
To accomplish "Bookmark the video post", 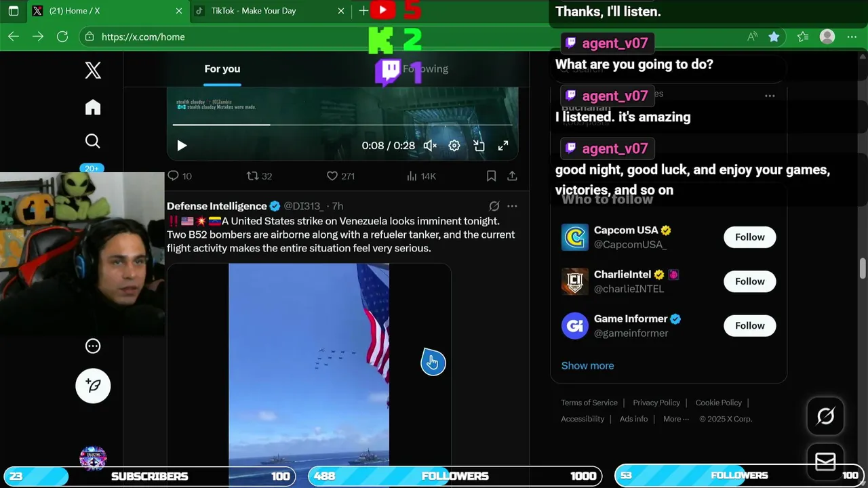I will pos(491,176).
